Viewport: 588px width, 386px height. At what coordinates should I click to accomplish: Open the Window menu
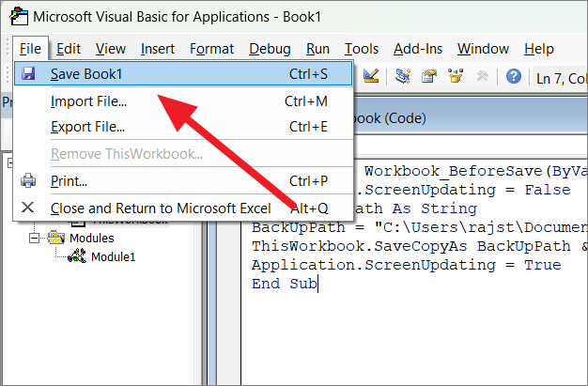(x=483, y=49)
